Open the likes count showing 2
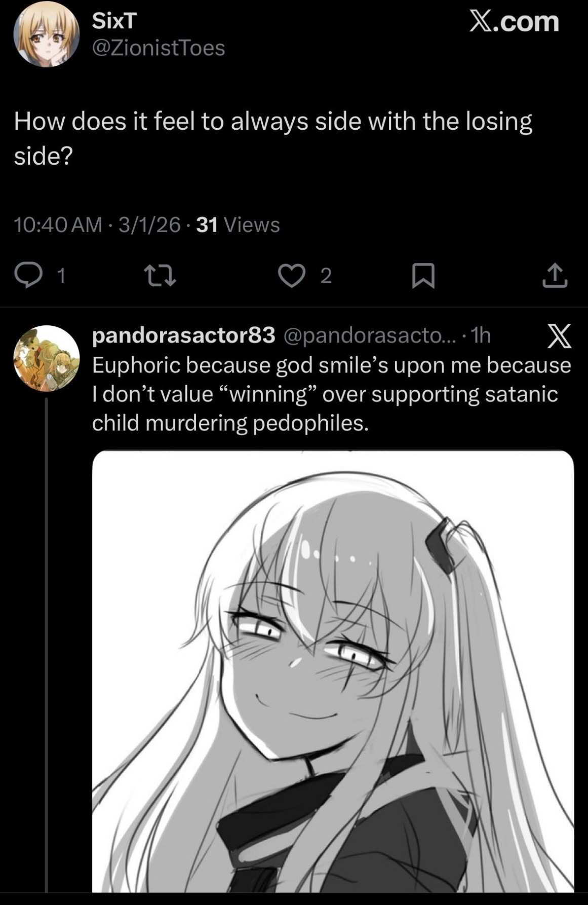Viewport: 588px width, 905px height. (326, 275)
